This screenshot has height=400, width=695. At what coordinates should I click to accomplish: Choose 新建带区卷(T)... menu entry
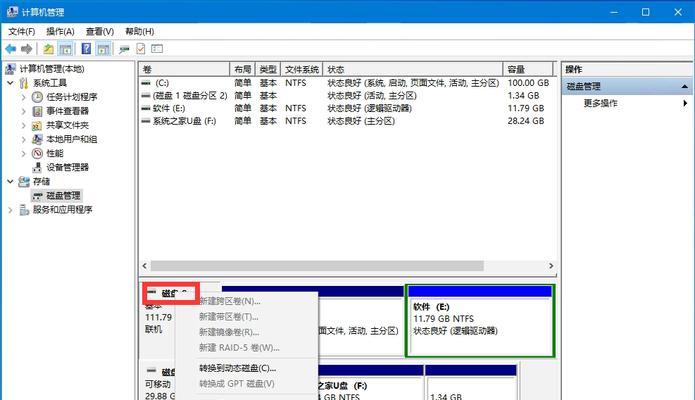coord(247,317)
